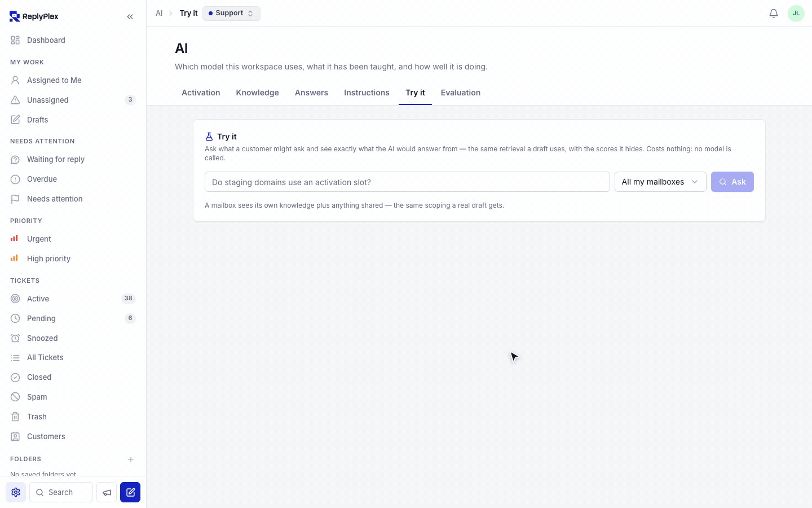Expand the All my mailboxes dropdown
Screen dimensions: 812x508
pos(660,182)
